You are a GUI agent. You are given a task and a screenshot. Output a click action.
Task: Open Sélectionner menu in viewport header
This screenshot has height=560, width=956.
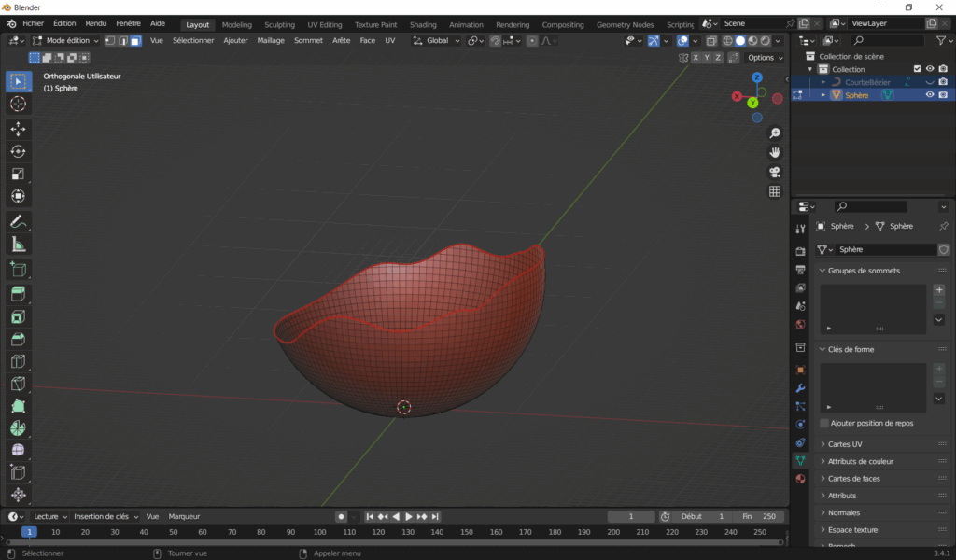tap(193, 41)
